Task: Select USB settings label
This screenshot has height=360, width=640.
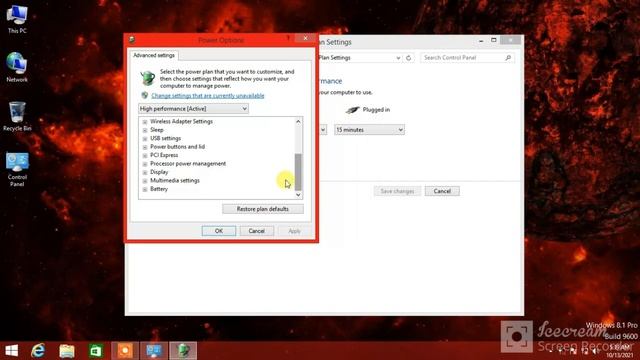Action: [165, 138]
